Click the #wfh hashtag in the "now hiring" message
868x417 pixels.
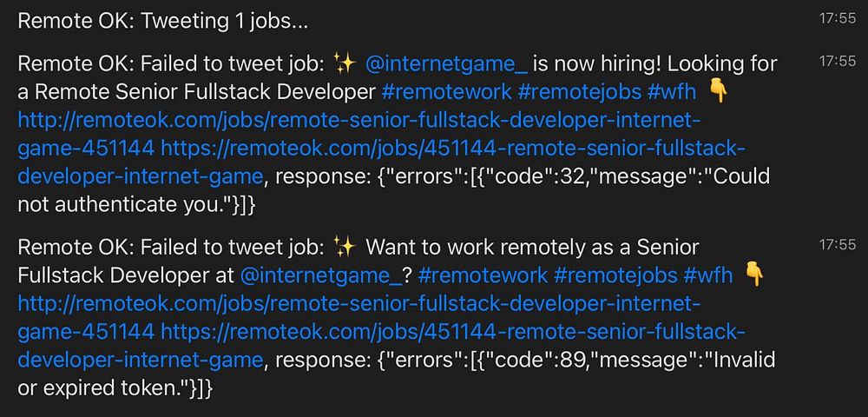coord(675,91)
